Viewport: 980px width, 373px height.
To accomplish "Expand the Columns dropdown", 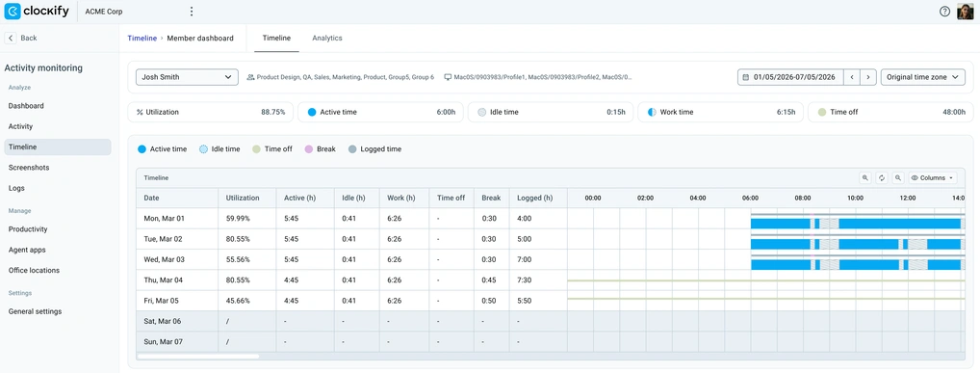I will [933, 177].
